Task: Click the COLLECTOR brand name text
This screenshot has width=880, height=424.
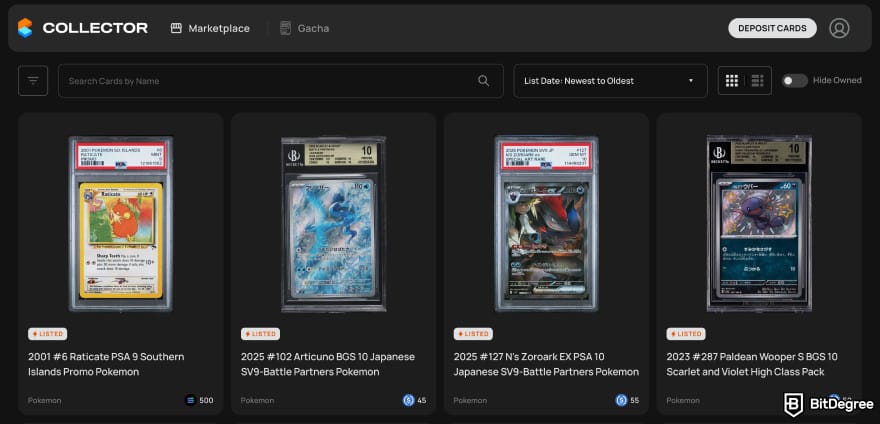Action: [x=95, y=28]
